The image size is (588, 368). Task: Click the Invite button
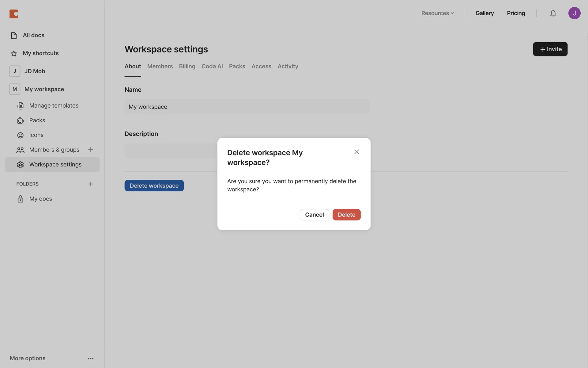coord(550,49)
